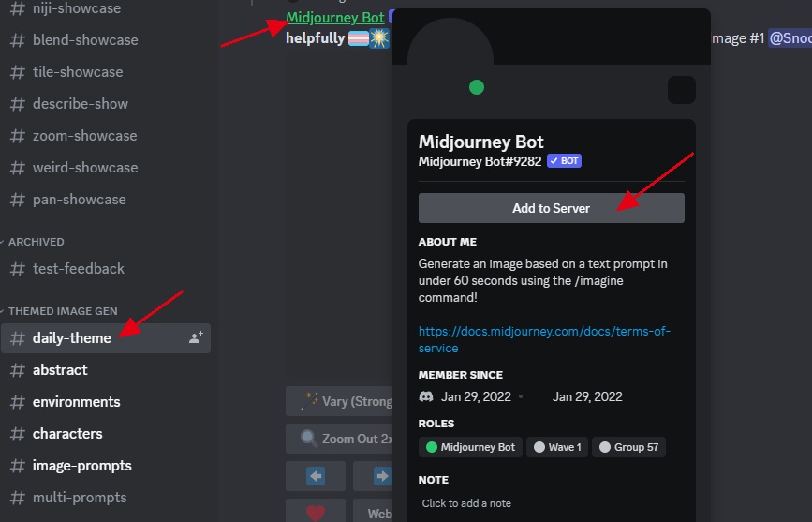Click the Discord logo next to join date
The width and height of the screenshot is (812, 522).
pos(426,396)
